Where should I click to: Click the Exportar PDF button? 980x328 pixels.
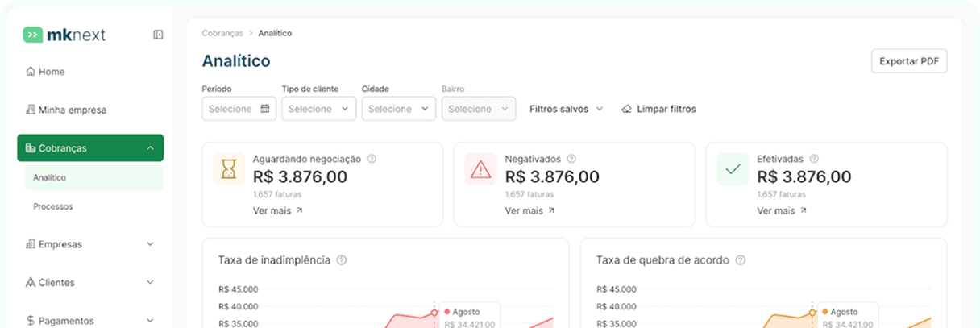[x=908, y=61]
